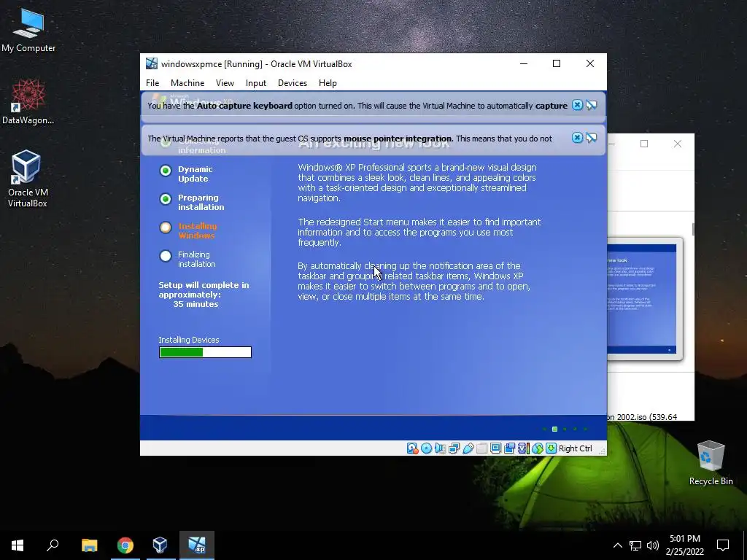Select the My Computer desktop icon

(28, 30)
